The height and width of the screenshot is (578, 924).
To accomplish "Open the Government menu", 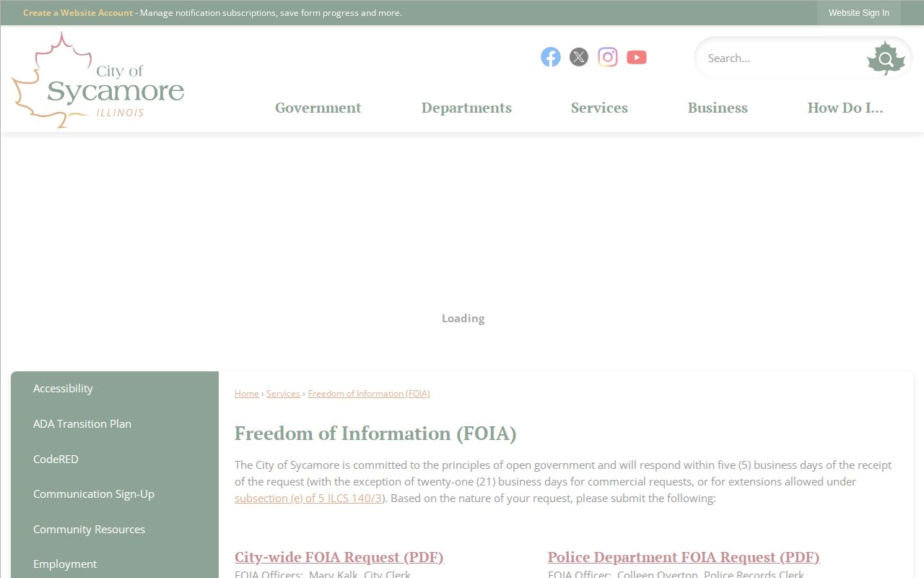I will (318, 108).
